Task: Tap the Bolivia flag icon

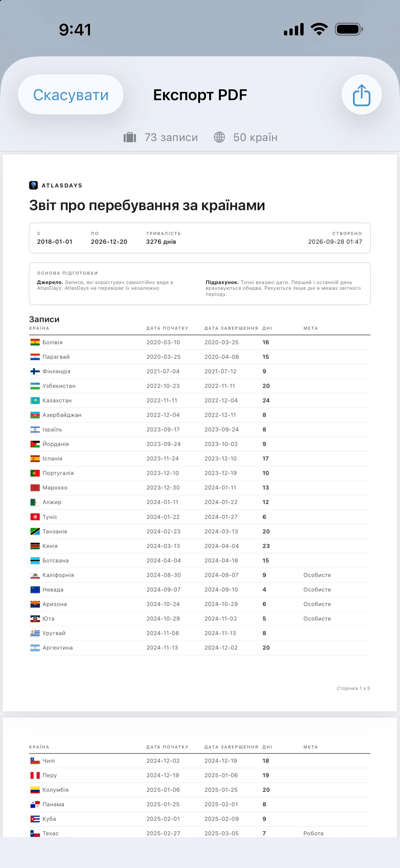Action: (x=35, y=342)
